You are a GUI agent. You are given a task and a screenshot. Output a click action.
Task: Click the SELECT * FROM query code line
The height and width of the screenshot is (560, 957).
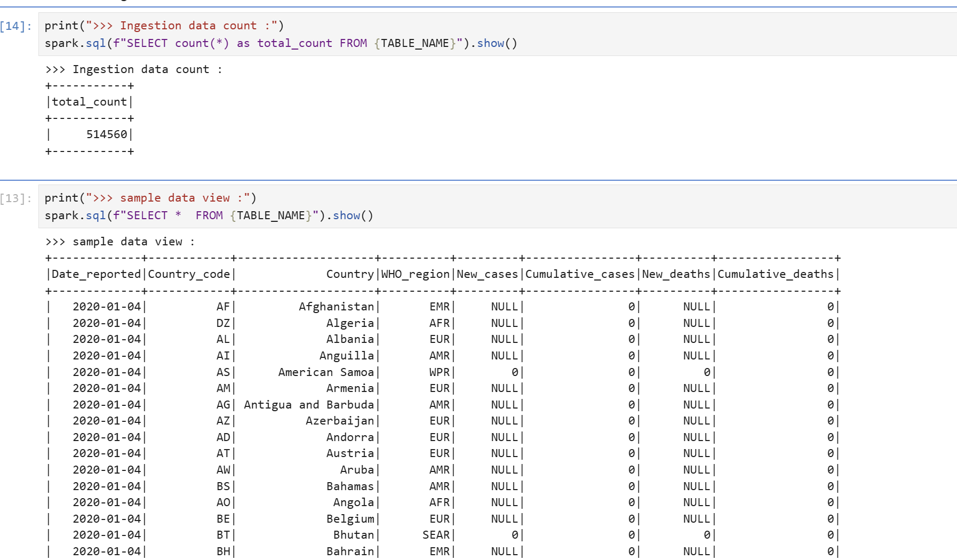pyautogui.click(x=209, y=215)
